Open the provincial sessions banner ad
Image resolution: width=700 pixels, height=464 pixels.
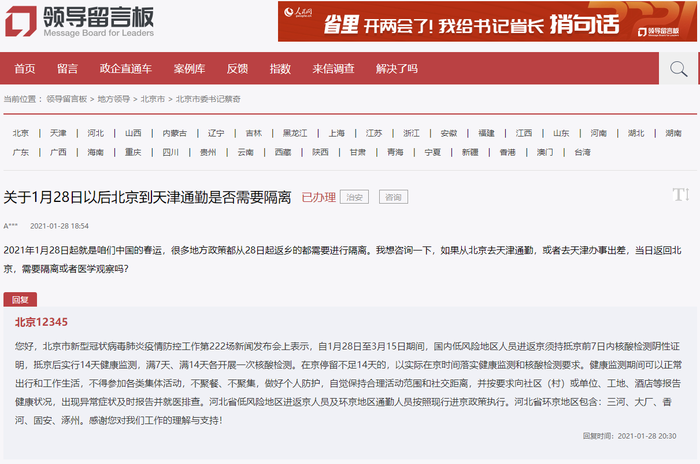click(x=487, y=21)
